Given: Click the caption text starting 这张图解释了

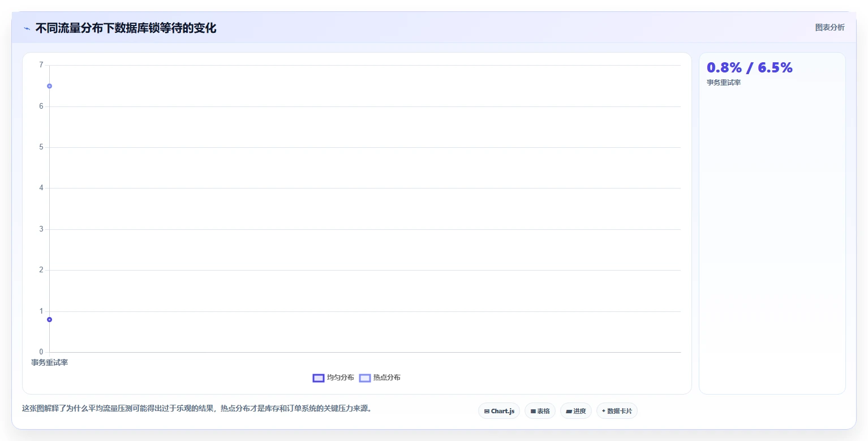Looking at the screenshot, I should pyautogui.click(x=197, y=408).
